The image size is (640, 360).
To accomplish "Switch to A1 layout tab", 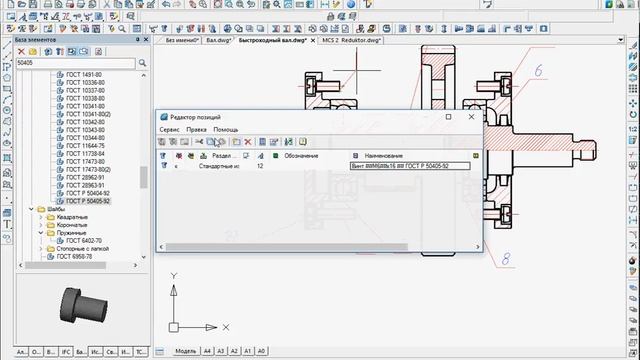I will (248, 351).
